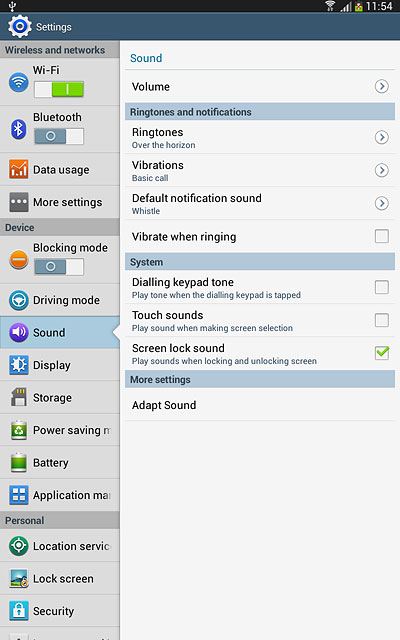Turn off the Wi-Fi switch
The width and height of the screenshot is (400, 640).
tap(59, 89)
